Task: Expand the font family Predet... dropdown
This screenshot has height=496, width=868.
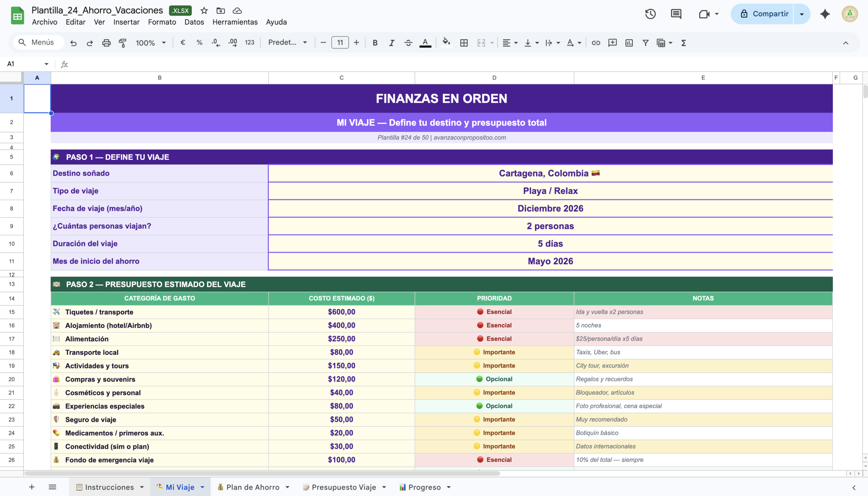Action: (288, 43)
